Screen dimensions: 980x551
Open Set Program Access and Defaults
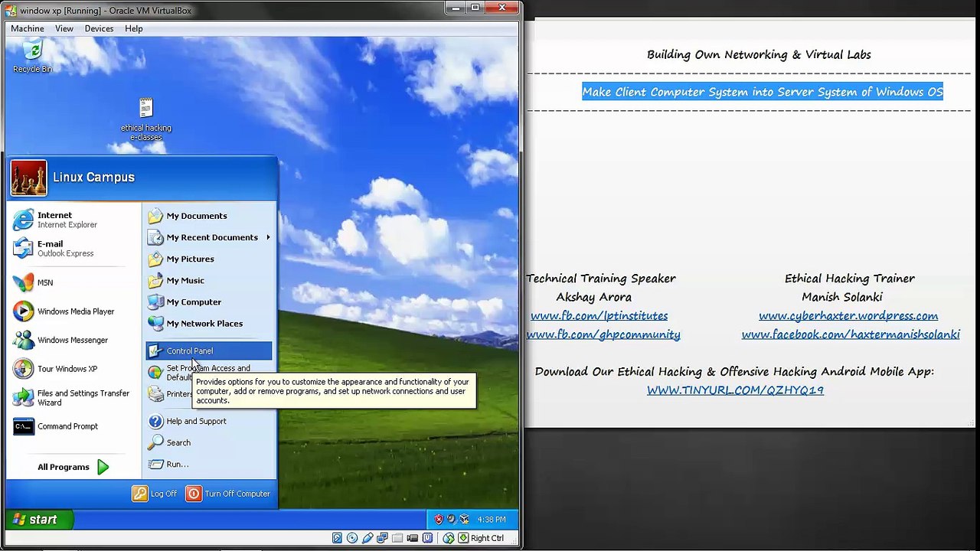(x=208, y=373)
